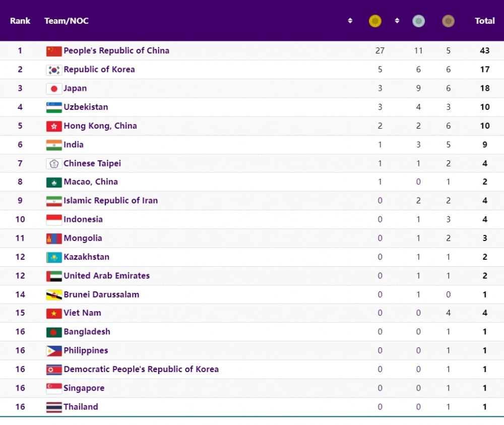Click the silver medal column icon

418,21
